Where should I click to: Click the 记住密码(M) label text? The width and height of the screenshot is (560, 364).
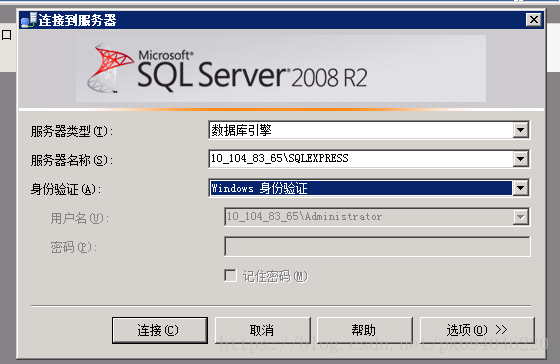[275, 276]
